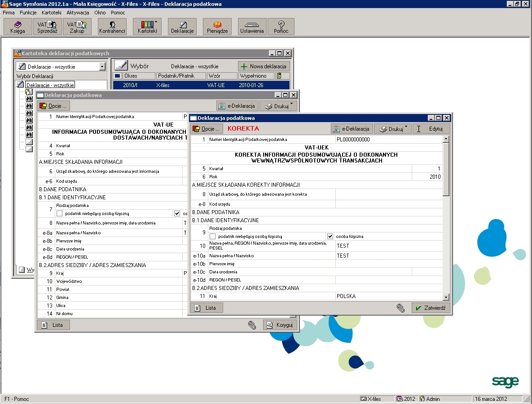
Task: Open VAT Sprzedaż register
Action: [47, 26]
